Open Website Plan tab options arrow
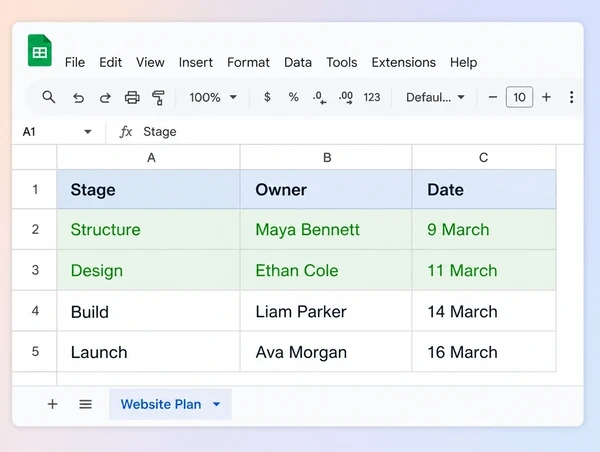The width and height of the screenshot is (600, 452). (216, 404)
